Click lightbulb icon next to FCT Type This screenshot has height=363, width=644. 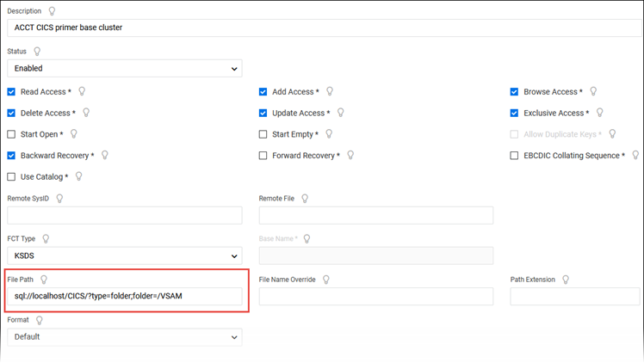pos(46,239)
